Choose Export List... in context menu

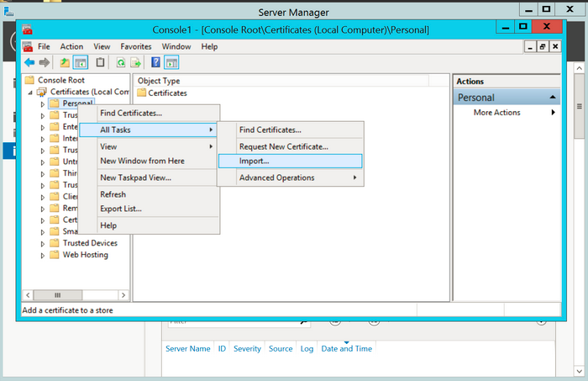tap(150, 209)
